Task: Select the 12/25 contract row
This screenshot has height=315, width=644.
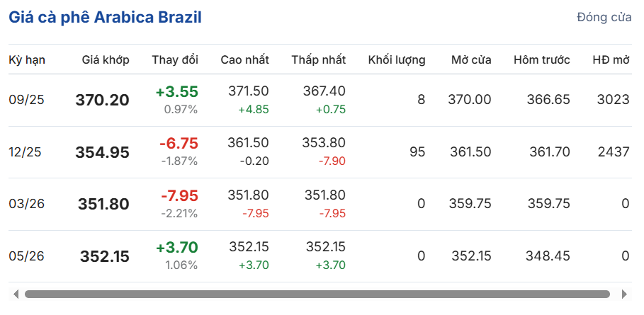Action: click(x=320, y=152)
